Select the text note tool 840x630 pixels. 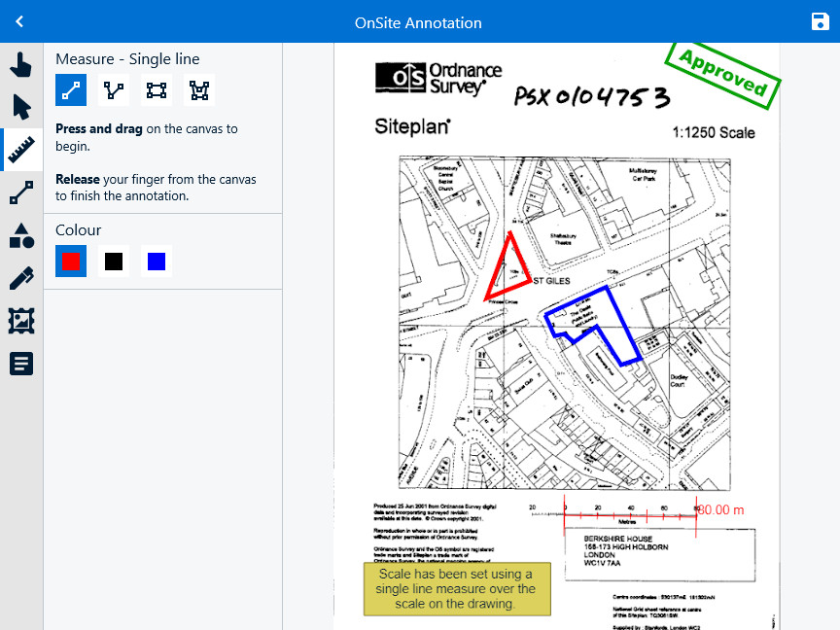(x=21, y=364)
